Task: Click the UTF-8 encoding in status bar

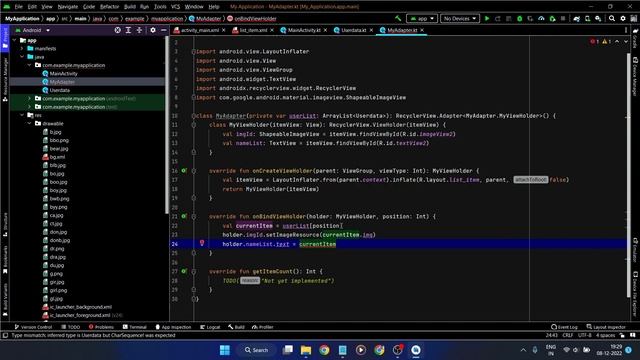Action: 585,335
